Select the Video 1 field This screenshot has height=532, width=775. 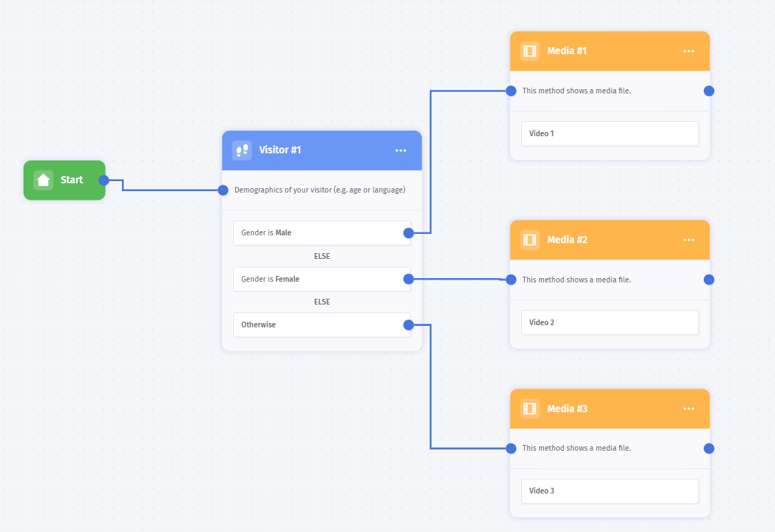click(610, 133)
